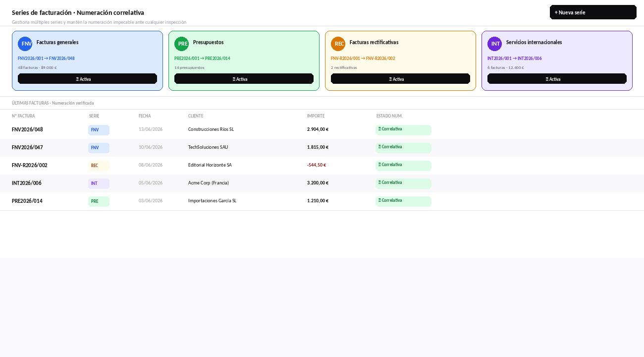This screenshot has width=644, height=357.
Task: Open the INT circular series icon
Action: [494, 44]
